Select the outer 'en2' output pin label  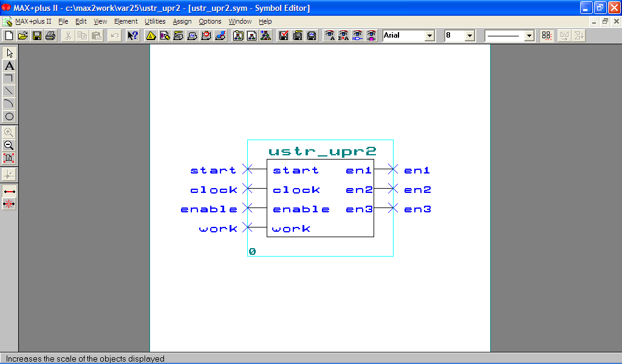(x=417, y=190)
